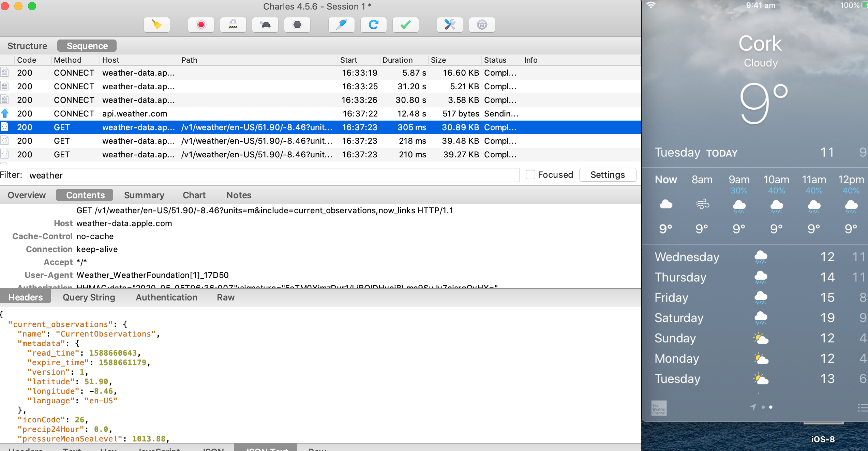Screen dimensions: 868x451
Task: Click the compose pen icon
Action: [341, 25]
